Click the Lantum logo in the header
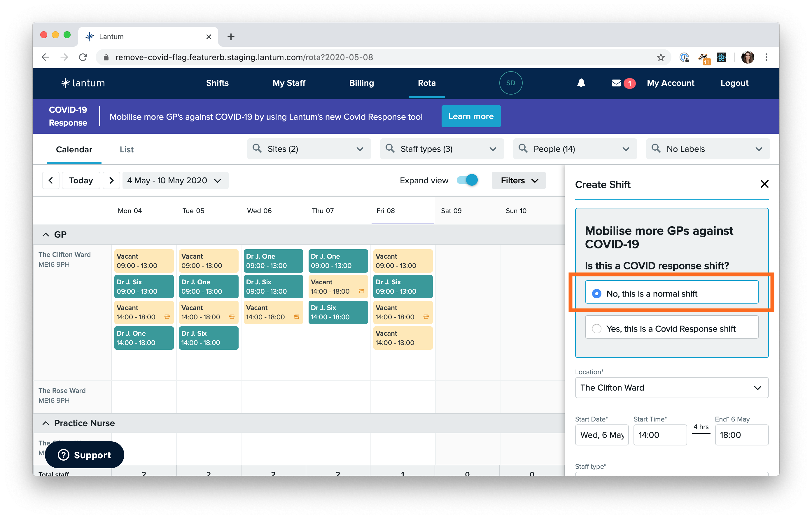 pos(83,83)
